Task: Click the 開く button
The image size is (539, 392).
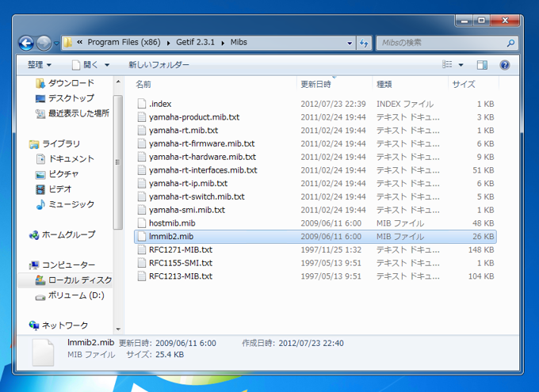Action: 85,65
